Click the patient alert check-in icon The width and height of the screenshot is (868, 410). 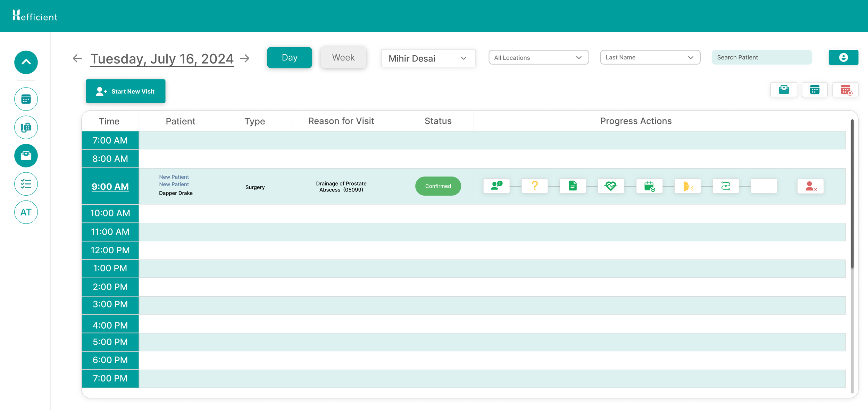(x=496, y=186)
